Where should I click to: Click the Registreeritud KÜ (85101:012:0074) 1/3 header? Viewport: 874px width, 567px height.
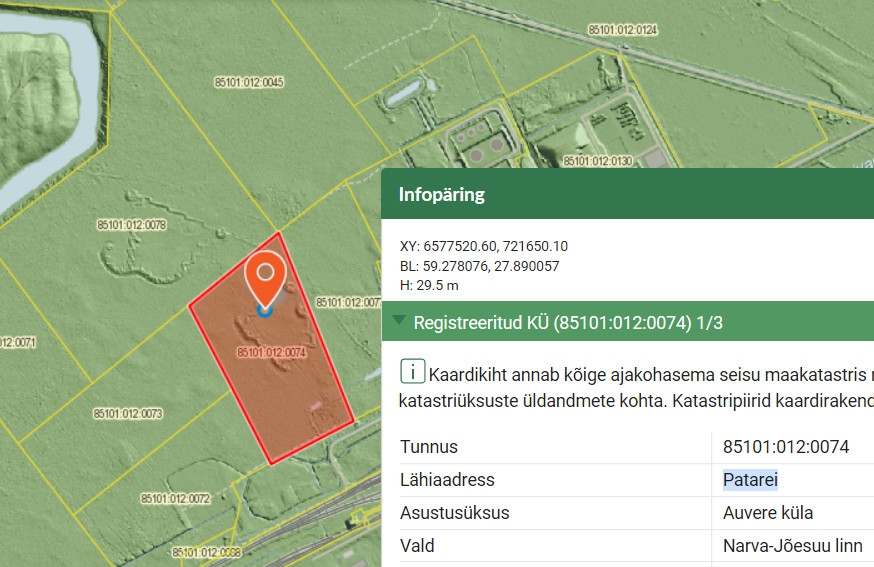point(567,322)
